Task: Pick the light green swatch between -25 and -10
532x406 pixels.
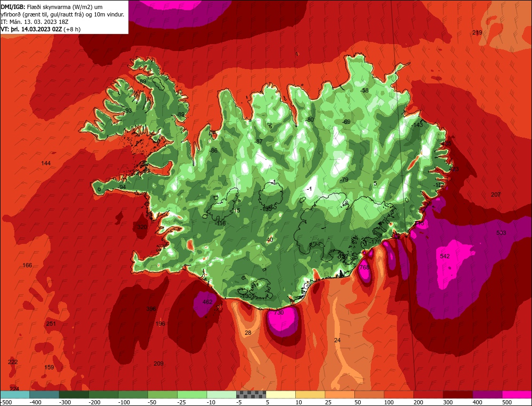Action: tap(192, 394)
